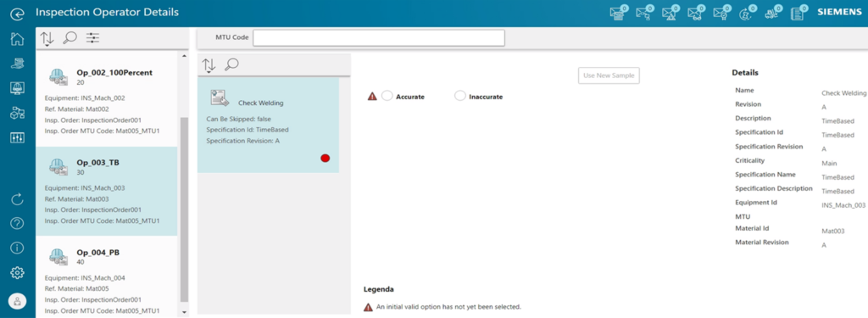Viewport: 868px width, 318px height.
Task: Click the red status dot on Check Welding
Action: click(x=325, y=158)
